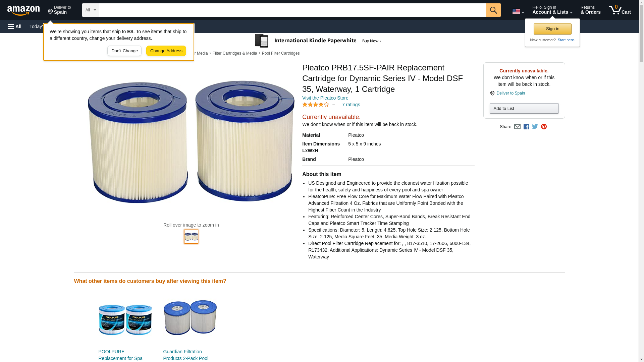This screenshot has width=644, height=362.
Task: Share the product on Facebook
Action: coord(526,127)
